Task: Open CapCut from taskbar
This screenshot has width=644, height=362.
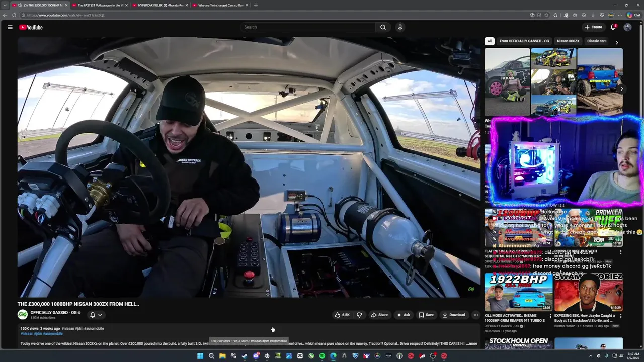Action: [x=300, y=356]
